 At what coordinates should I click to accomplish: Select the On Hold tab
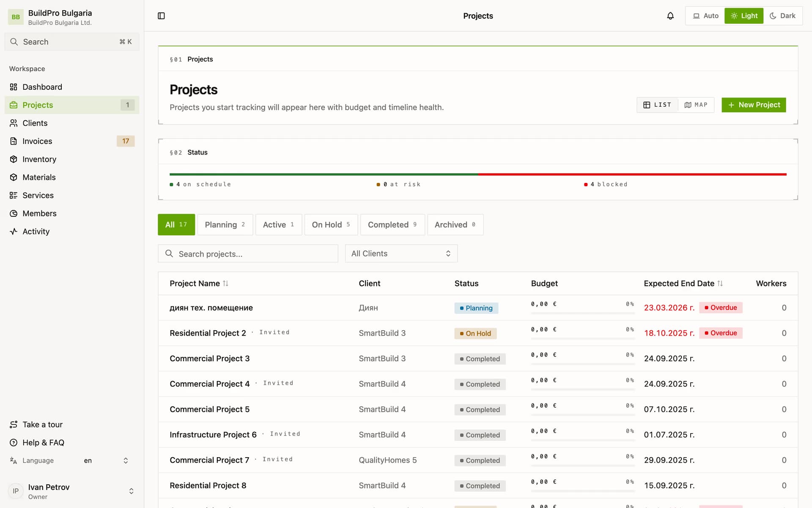tap(331, 224)
